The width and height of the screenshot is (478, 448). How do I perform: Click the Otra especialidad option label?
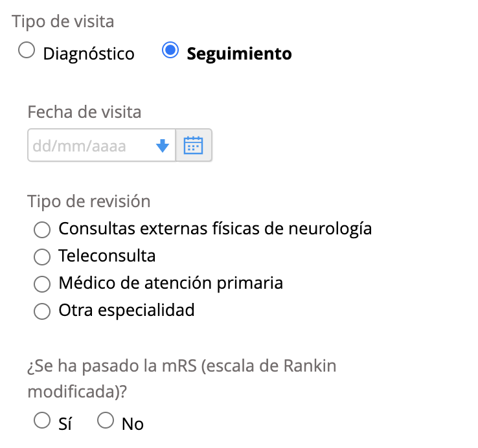point(126,311)
